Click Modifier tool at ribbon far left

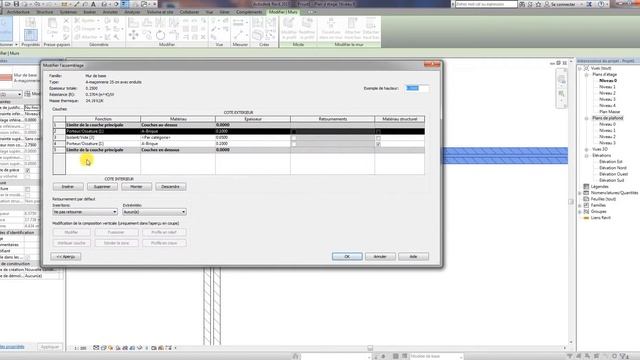coord(5,29)
